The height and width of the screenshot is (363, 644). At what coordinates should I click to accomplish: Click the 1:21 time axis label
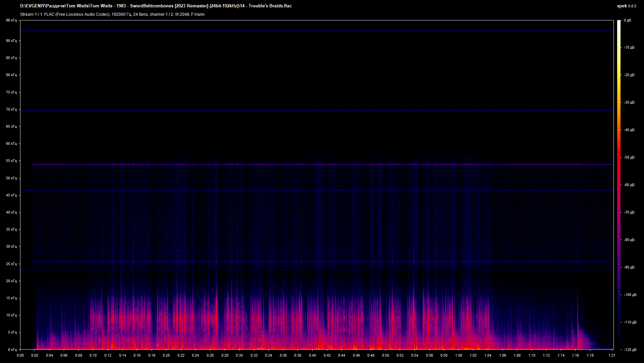612,356
